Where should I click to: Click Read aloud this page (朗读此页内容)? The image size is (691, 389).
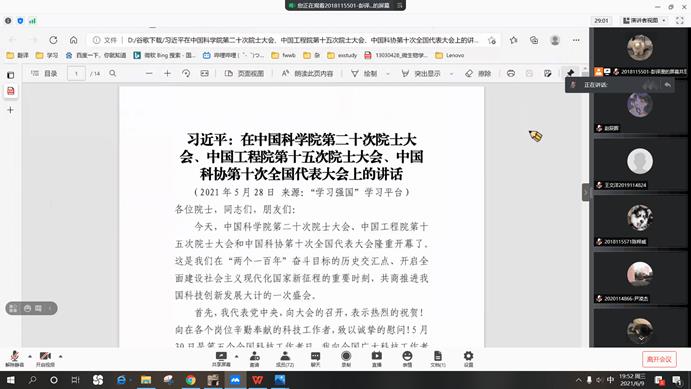point(308,74)
